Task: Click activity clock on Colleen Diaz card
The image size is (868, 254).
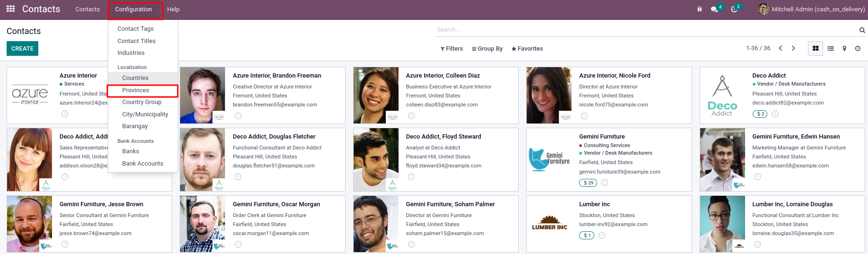Action: pos(411,116)
